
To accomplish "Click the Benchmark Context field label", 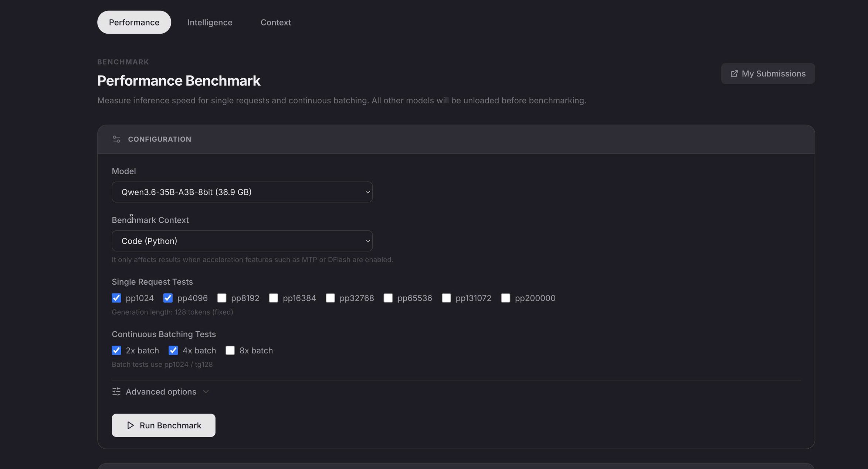I will (x=150, y=220).
